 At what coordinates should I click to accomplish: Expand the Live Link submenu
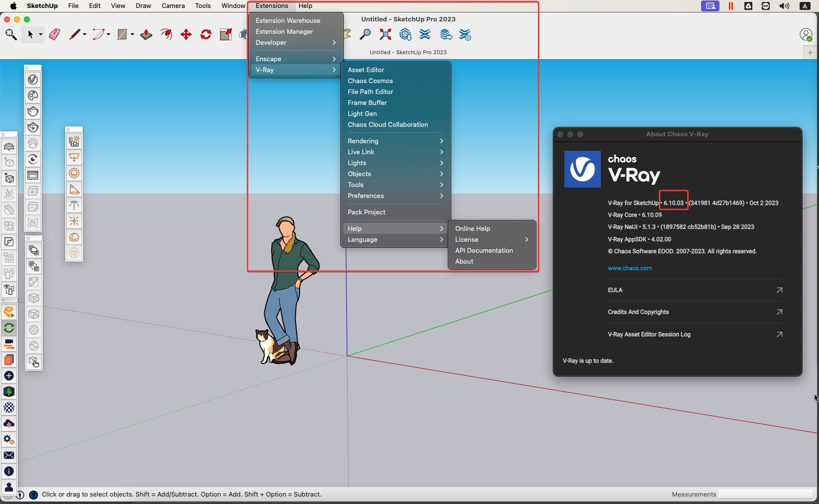pos(396,152)
